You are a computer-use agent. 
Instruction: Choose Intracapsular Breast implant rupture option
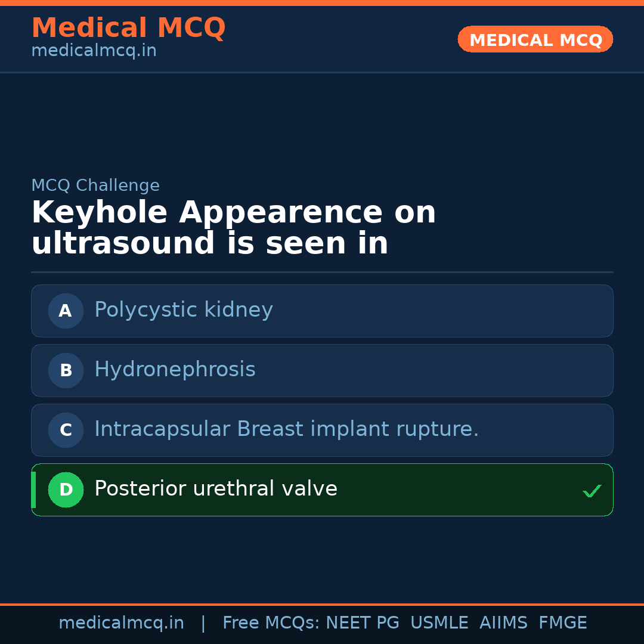286,429
